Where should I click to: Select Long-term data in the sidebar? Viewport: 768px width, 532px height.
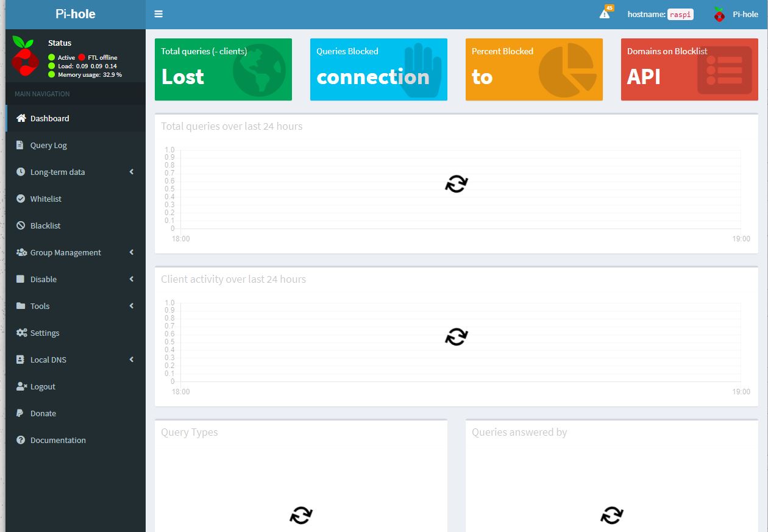coord(76,172)
